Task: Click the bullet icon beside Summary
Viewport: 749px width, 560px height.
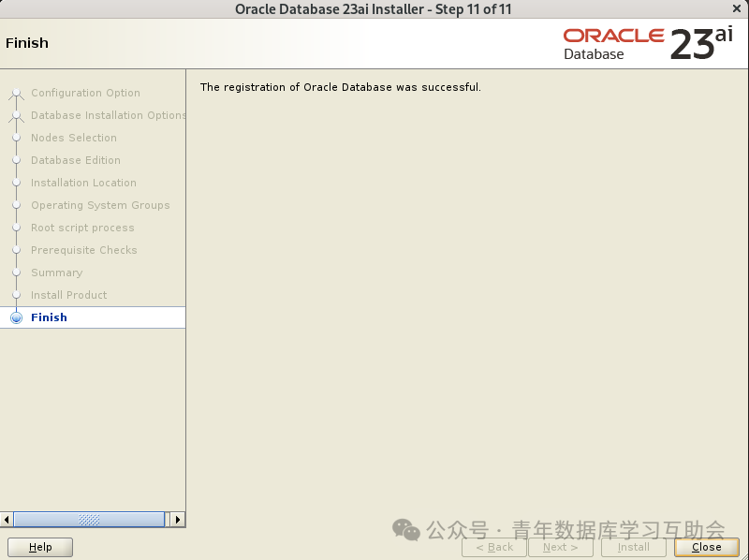Action: pyautogui.click(x=16, y=273)
